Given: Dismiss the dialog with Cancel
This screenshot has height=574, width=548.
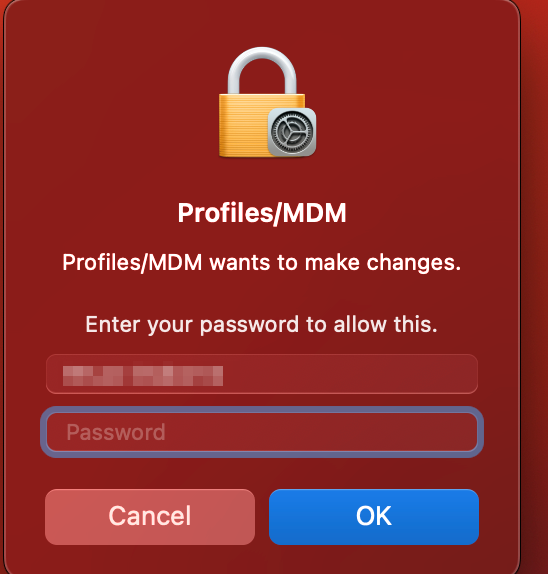Looking at the screenshot, I should (150, 517).
